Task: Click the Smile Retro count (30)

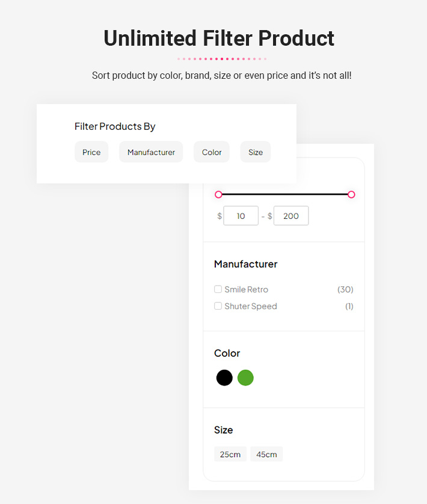Action: click(x=345, y=289)
